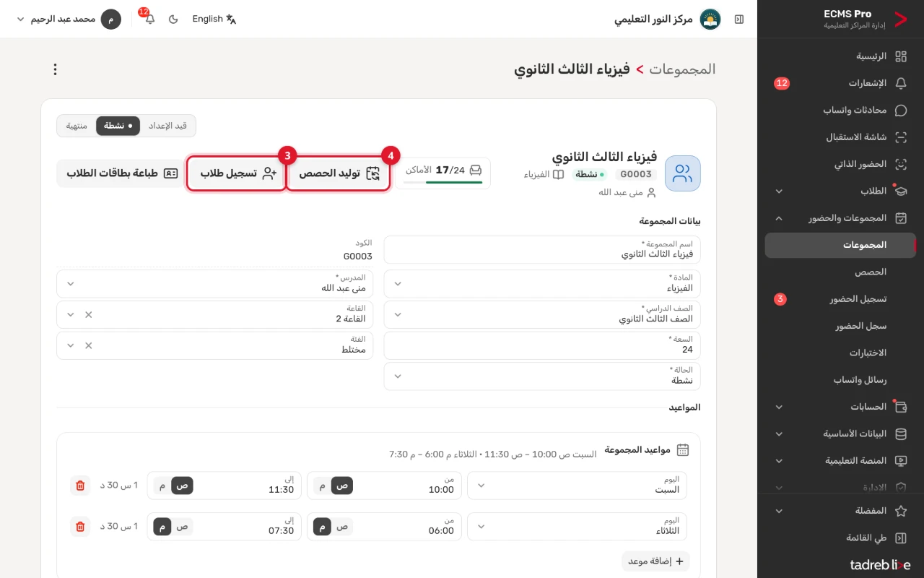Click the 17/24 seats progress bar
Viewport: 924px width, 578px height.
443,182
